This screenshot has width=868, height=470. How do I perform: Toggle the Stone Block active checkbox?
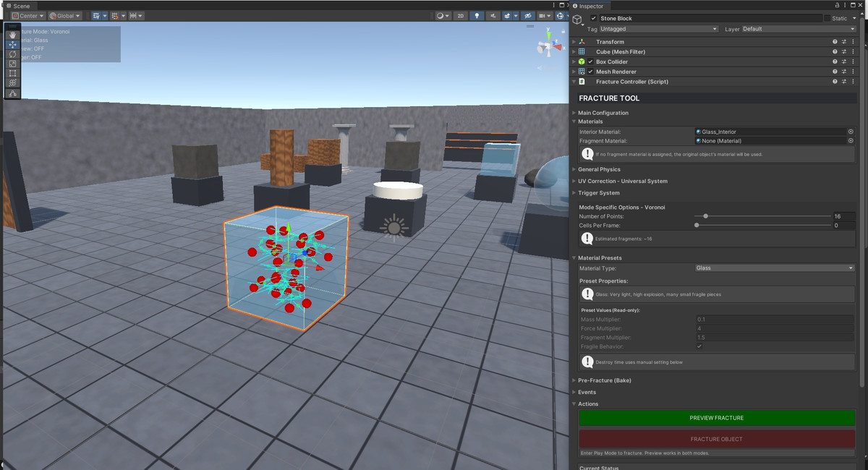click(594, 18)
